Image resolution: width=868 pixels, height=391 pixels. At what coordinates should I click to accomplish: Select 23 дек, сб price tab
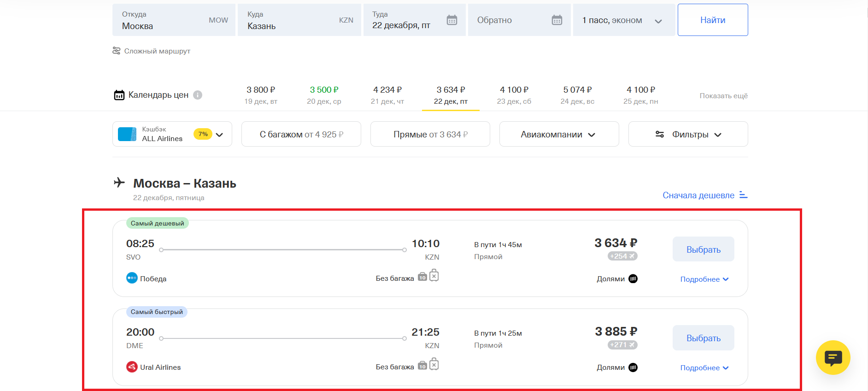coord(514,95)
